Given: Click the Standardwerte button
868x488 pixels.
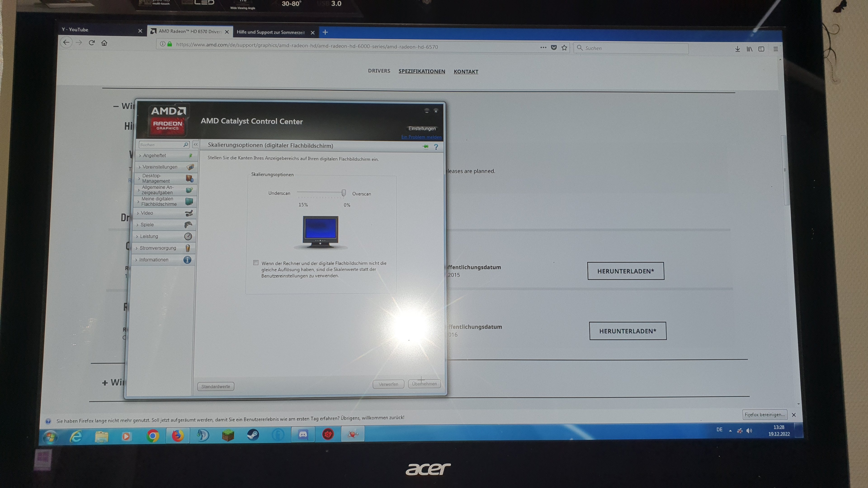Looking at the screenshot, I should 216,386.
